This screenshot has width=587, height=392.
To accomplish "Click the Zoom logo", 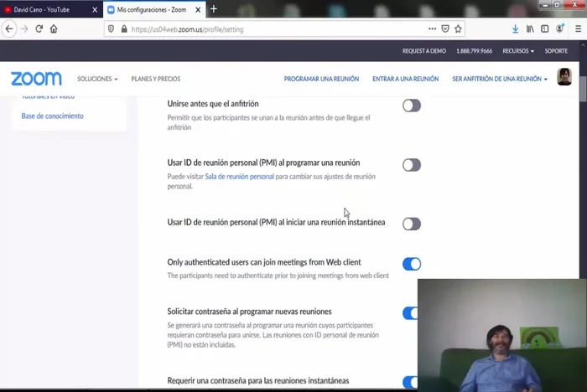I will [36, 79].
